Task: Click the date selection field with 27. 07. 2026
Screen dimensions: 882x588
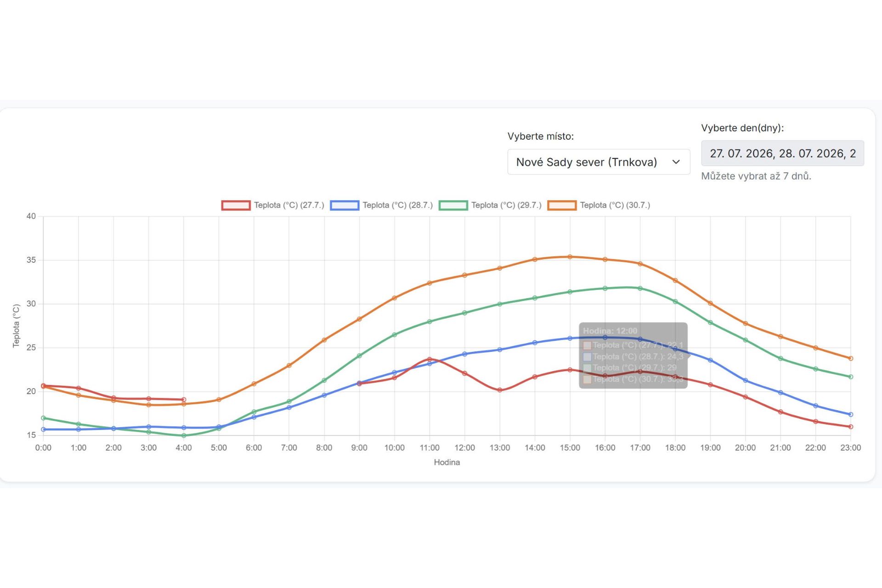Action: [x=782, y=153]
